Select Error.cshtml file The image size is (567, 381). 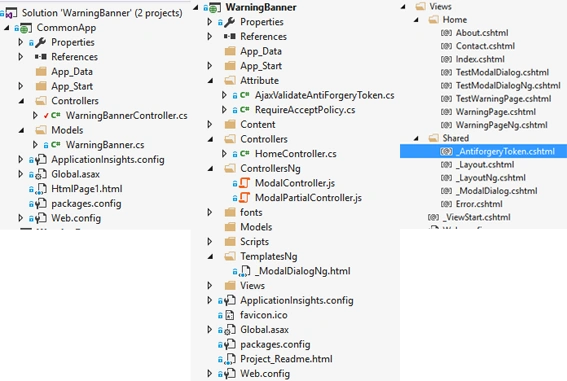click(479, 204)
